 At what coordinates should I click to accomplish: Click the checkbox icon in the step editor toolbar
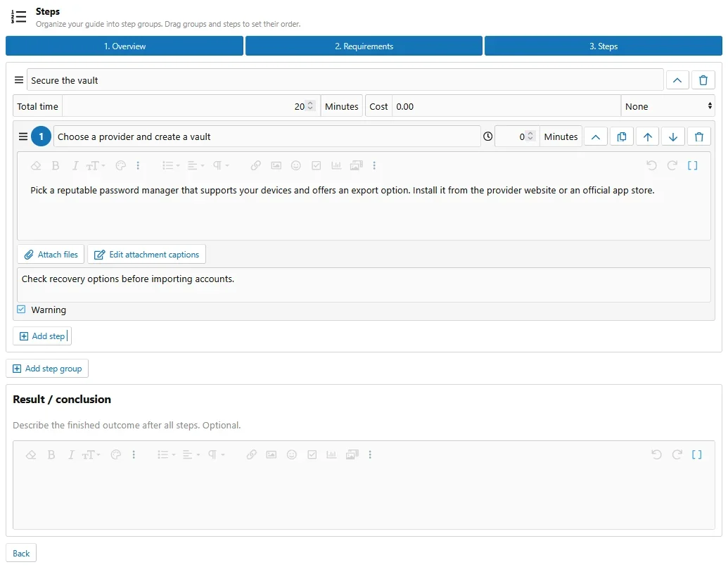317,166
